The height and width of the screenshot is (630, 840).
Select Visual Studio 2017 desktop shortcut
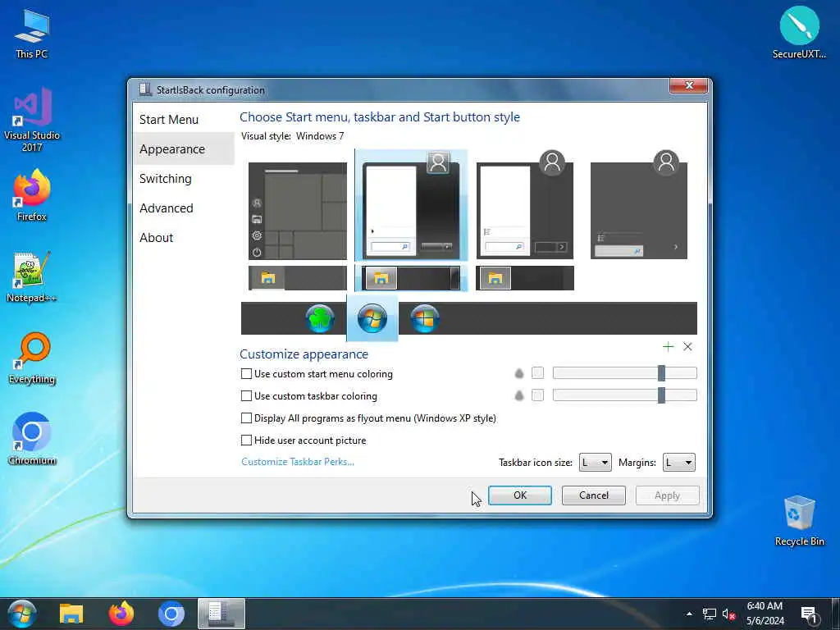tap(32, 120)
